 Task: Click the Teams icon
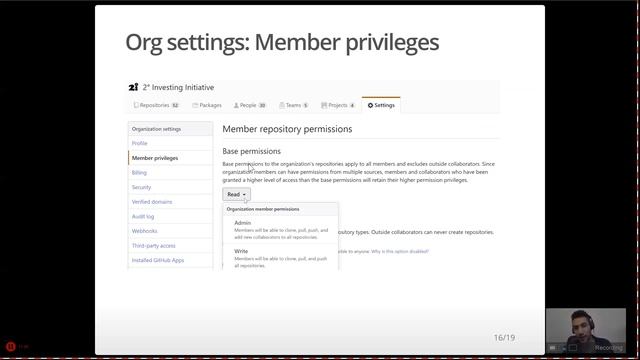(282, 105)
